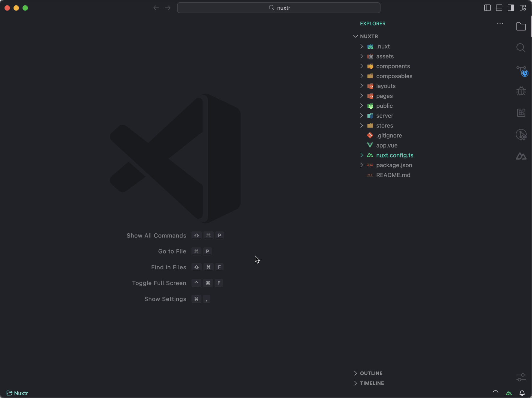Expand the .nuxt folder
This screenshot has width=532, height=398.
point(362,46)
